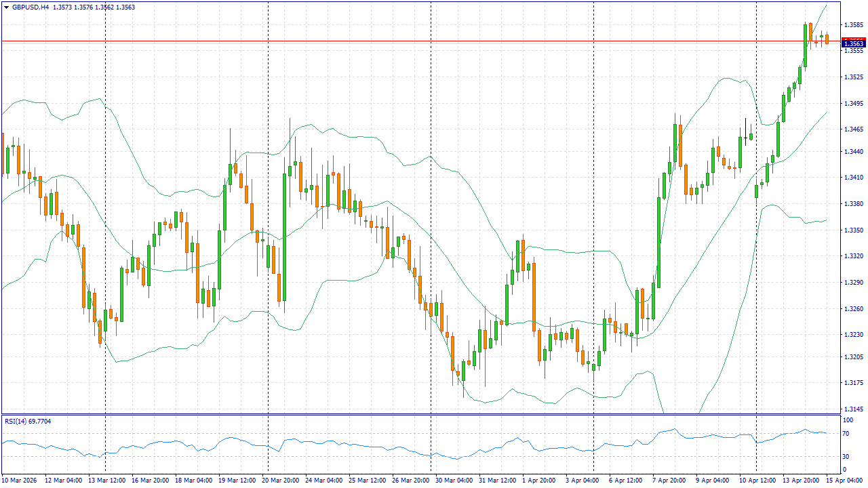Click the 19 Mar 12:00 time label
The height and width of the screenshot is (488, 868).
click(237, 480)
